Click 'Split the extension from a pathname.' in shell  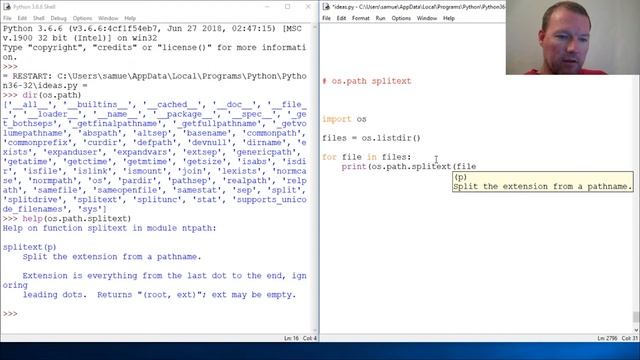112,257
